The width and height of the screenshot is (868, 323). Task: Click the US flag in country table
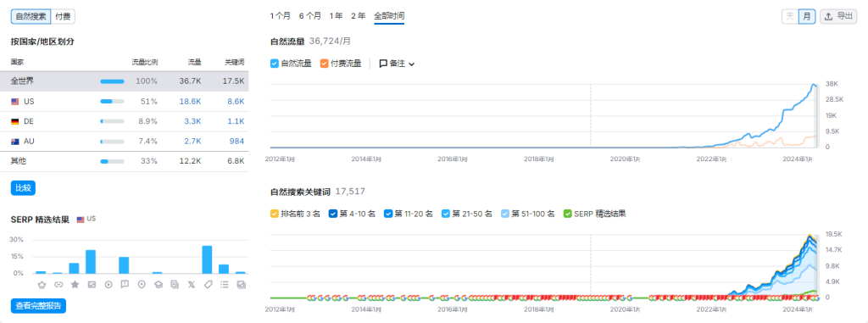(15, 102)
